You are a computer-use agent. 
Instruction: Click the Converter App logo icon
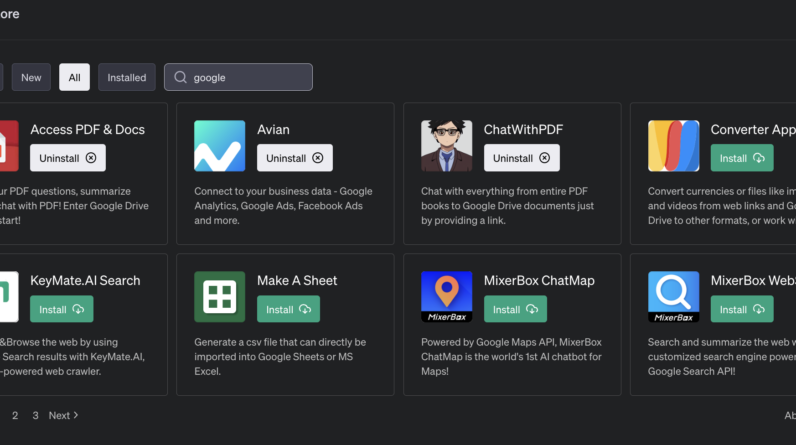673,146
